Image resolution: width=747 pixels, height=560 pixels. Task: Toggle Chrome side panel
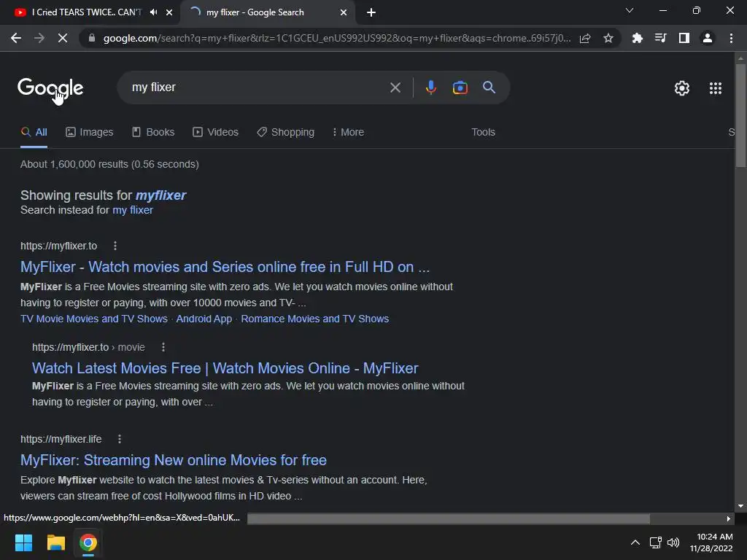(x=684, y=38)
